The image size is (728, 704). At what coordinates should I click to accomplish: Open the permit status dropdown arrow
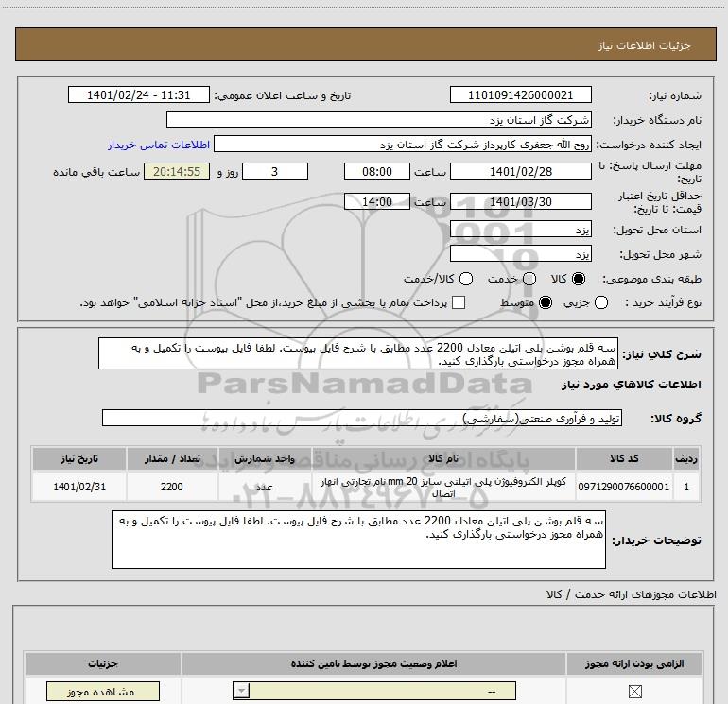(x=241, y=691)
